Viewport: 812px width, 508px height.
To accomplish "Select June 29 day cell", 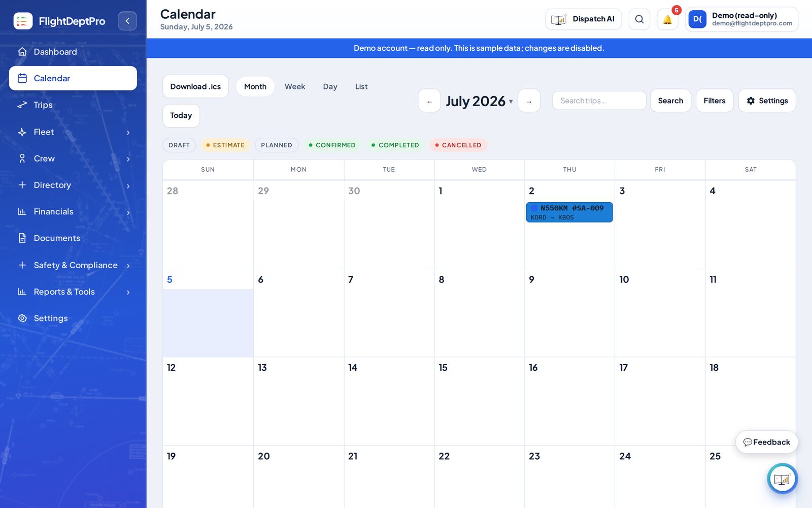I will 298,225.
